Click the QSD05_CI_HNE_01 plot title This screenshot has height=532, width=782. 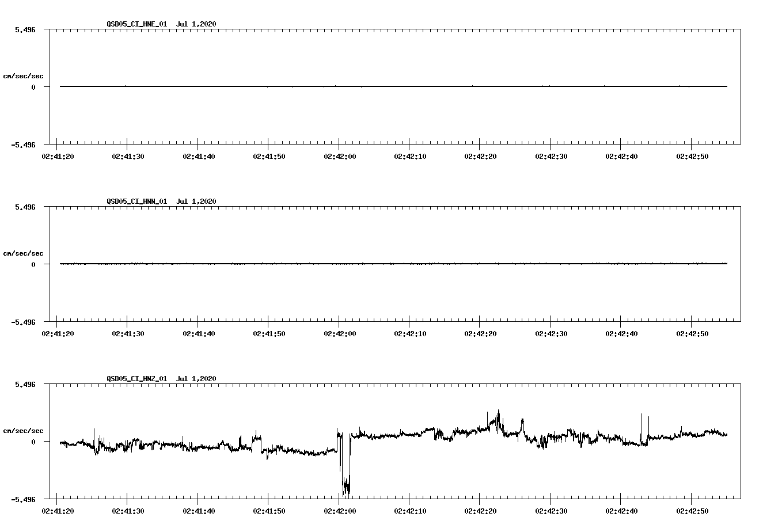pyautogui.click(x=162, y=24)
